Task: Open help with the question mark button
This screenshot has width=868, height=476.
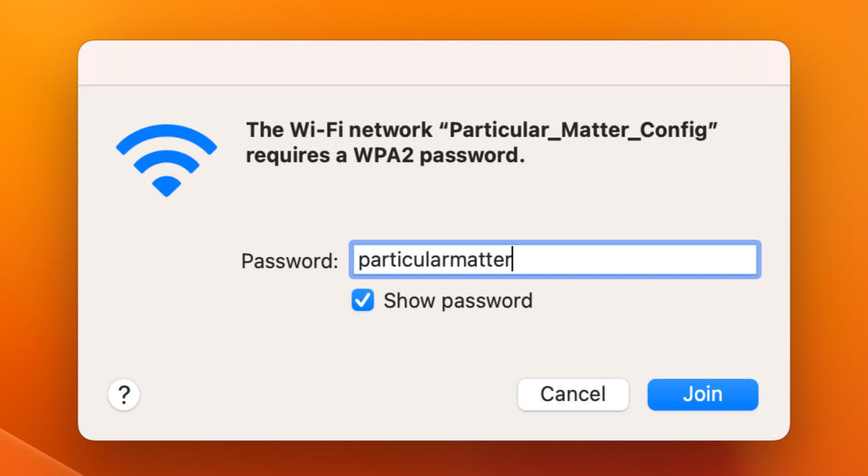Action: coord(124,394)
